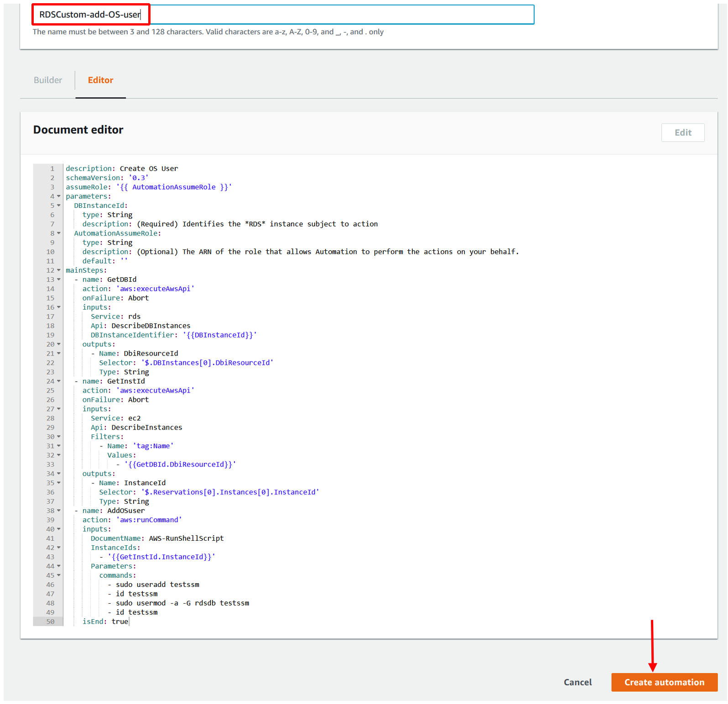Collapse the InstanceId Name fold on line 35

(x=59, y=483)
